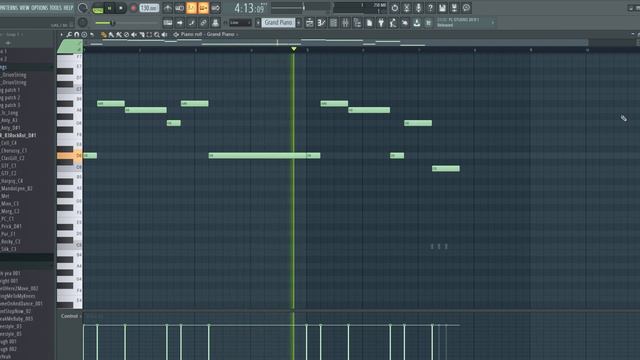640x360 pixels.
Task: Open the piano roll wrench Tools menu
Action: [x=69, y=35]
